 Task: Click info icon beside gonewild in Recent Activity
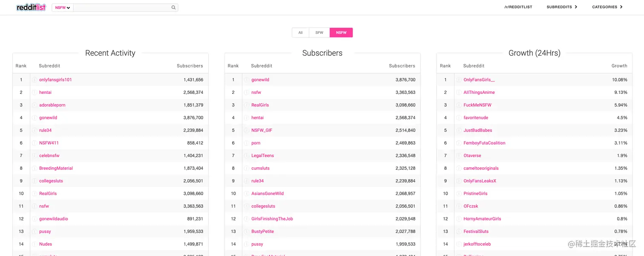pyautogui.click(x=34, y=118)
